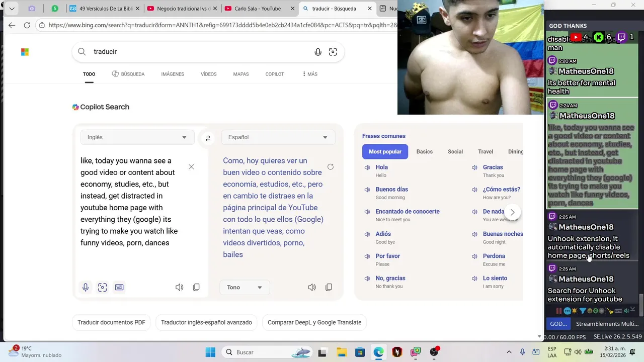Screen dimensions: 644x362
Task: Select the StreamElements Multi... tab
Action: 607,324
